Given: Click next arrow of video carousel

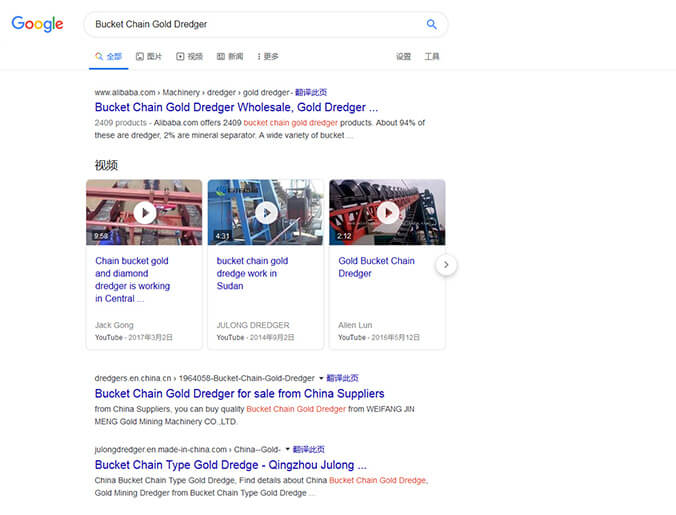Looking at the screenshot, I should click(446, 265).
